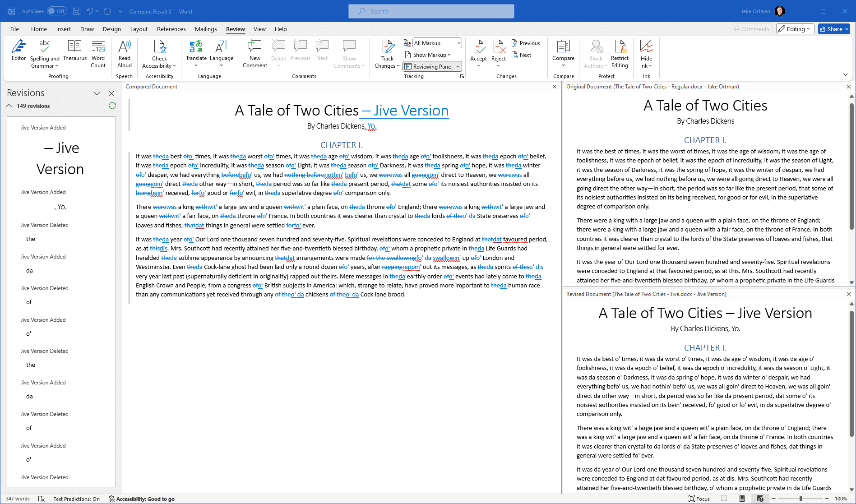Open Customize Quick Access Toolbar menu
Screen dimensions: 856x504
120,11
